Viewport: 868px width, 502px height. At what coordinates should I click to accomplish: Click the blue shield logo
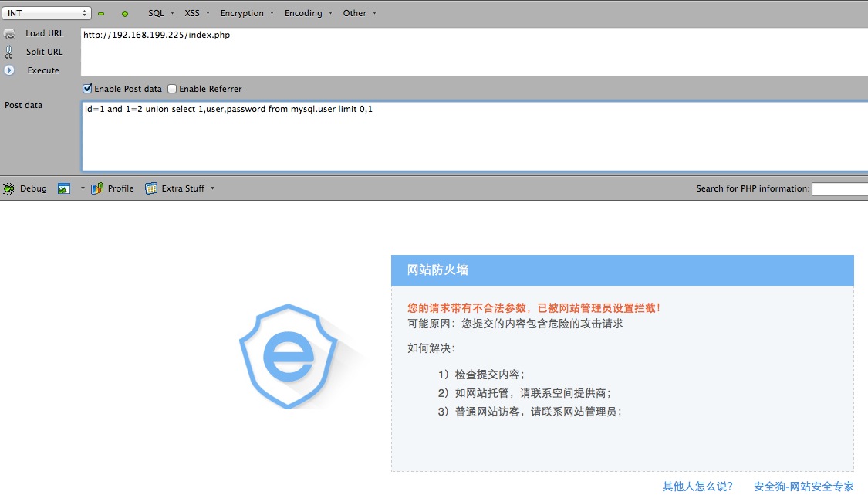click(x=288, y=356)
